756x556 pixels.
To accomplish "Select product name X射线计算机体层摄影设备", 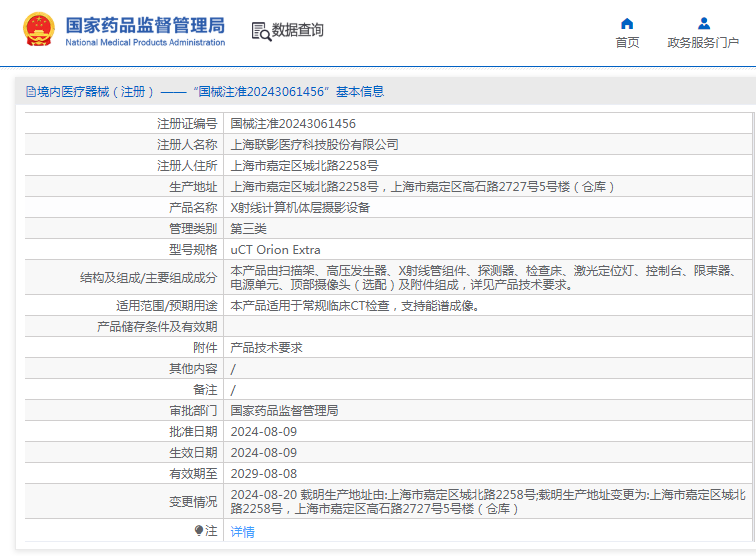I will coord(300,208).
